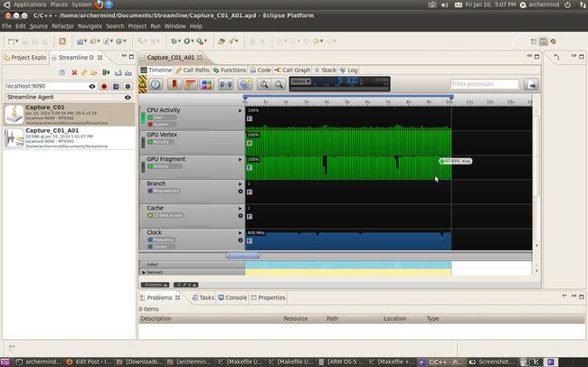This screenshot has width=588, height=367.
Task: Select the Capture_C01_A01 analysis entry
Action: [69, 138]
